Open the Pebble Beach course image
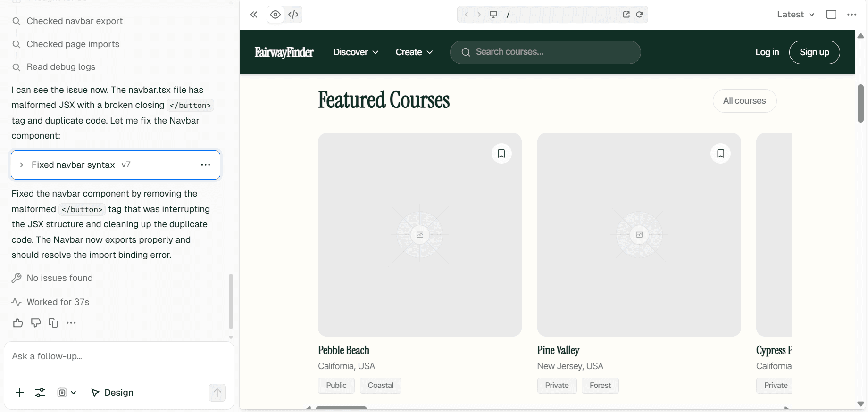This screenshot has height=412, width=868. 420,235
